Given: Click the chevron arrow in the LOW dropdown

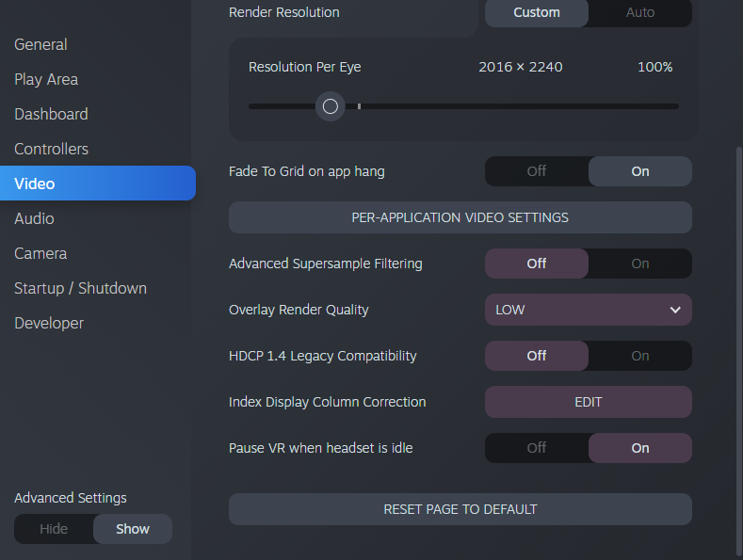Looking at the screenshot, I should pyautogui.click(x=675, y=310).
